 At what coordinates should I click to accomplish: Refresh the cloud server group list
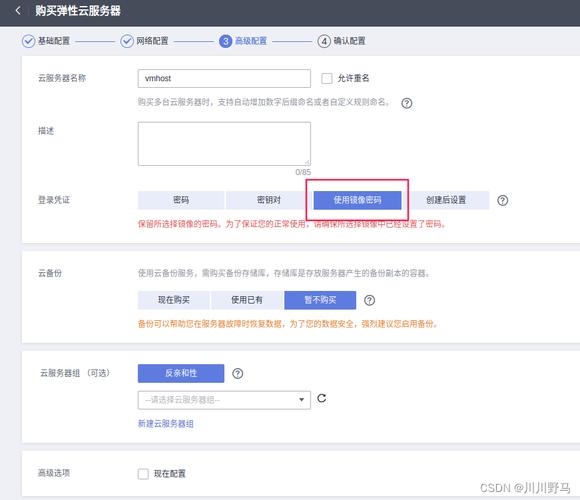322,398
